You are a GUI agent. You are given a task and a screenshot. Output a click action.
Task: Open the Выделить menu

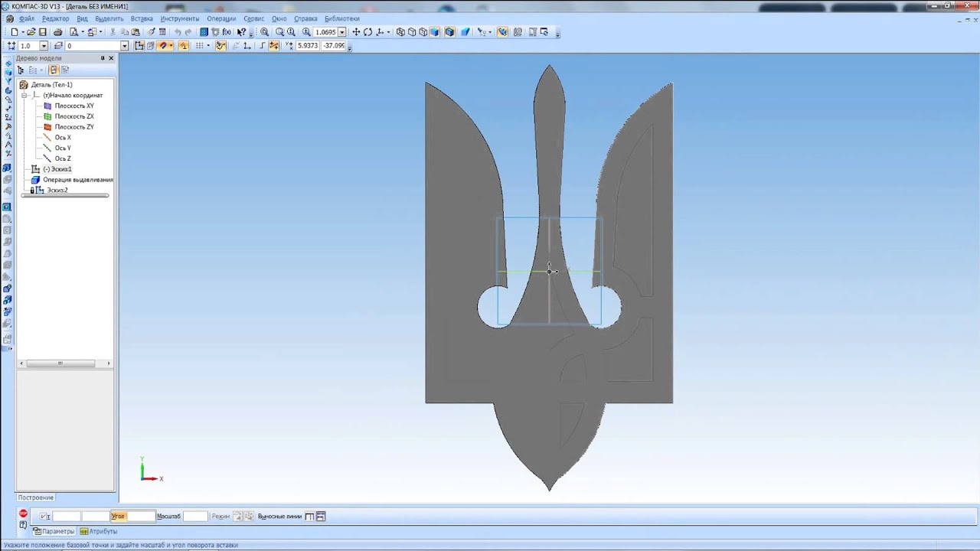click(x=109, y=18)
